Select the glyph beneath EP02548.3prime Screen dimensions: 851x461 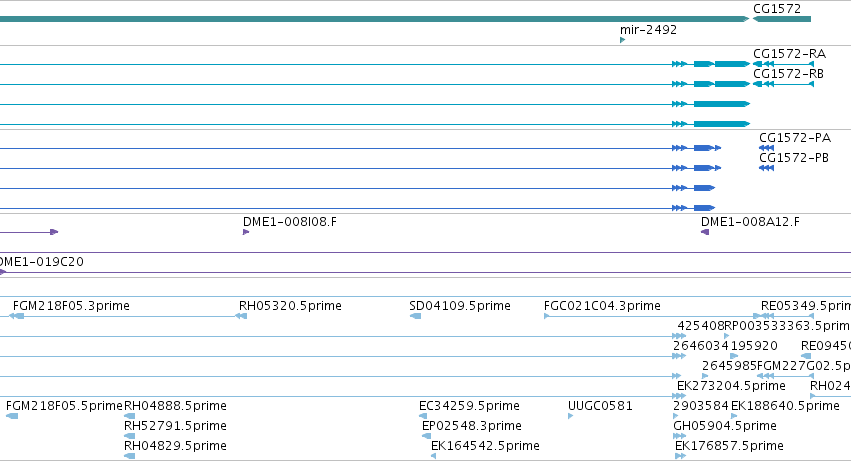426,436
